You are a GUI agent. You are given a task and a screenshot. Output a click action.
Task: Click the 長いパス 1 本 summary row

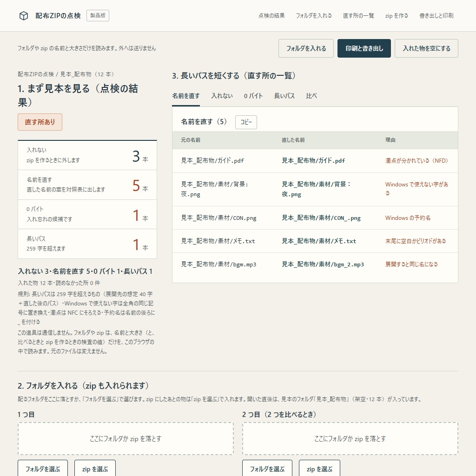click(x=87, y=244)
